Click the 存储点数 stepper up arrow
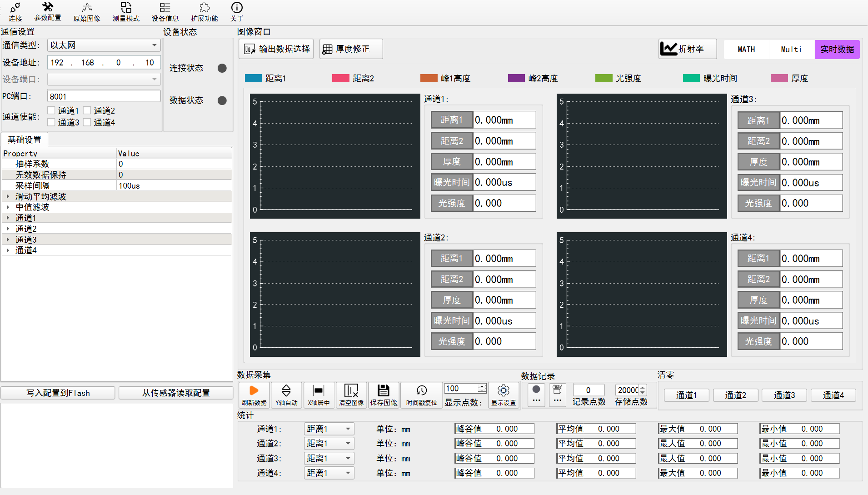The height and width of the screenshot is (495, 868). [643, 388]
